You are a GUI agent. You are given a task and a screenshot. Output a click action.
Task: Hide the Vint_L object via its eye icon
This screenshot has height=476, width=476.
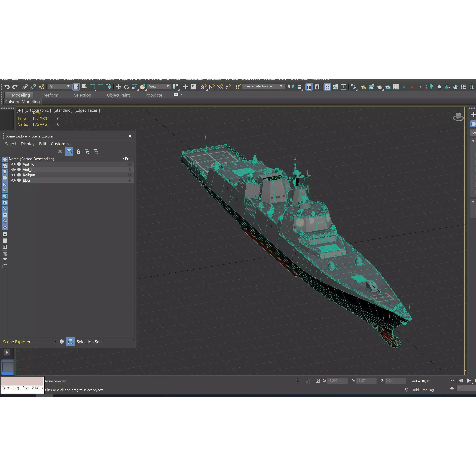(x=14, y=170)
